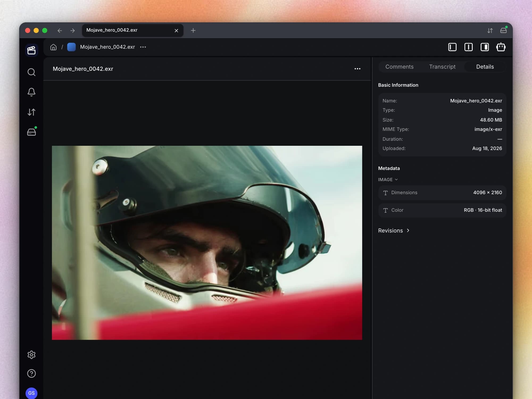
Task: Click the blue file icon in breadcrumb
Action: click(71, 47)
